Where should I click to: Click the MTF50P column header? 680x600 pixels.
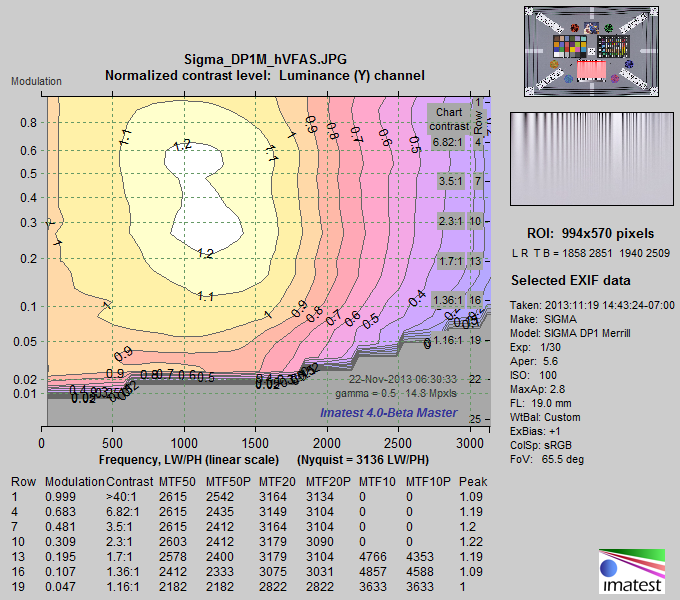(228, 482)
